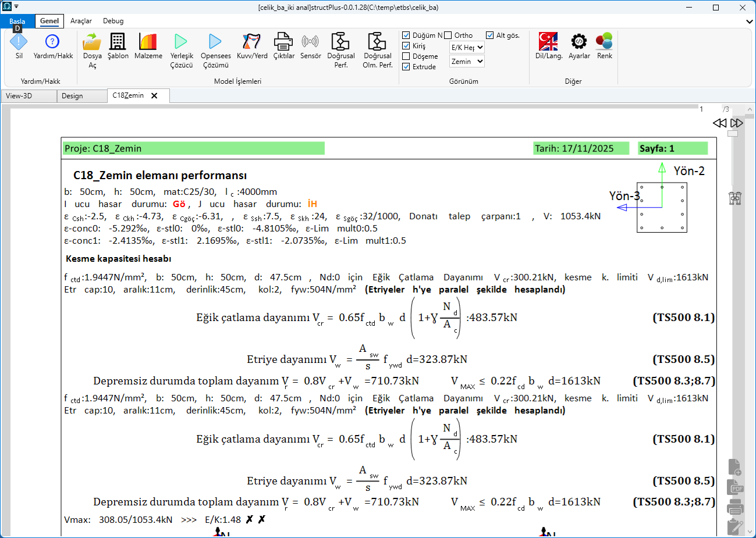Screen dimensions: 756x538
Task: Click the column section diagram
Action: click(x=662, y=208)
